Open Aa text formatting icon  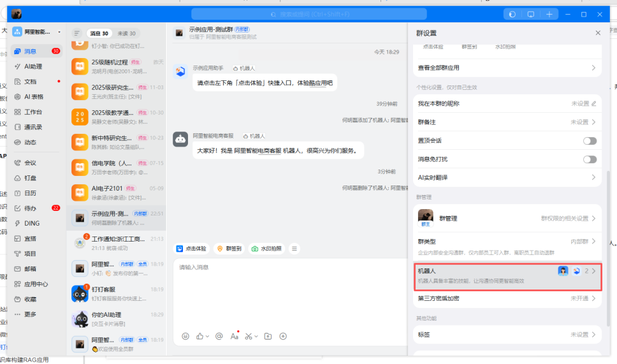[235, 336]
